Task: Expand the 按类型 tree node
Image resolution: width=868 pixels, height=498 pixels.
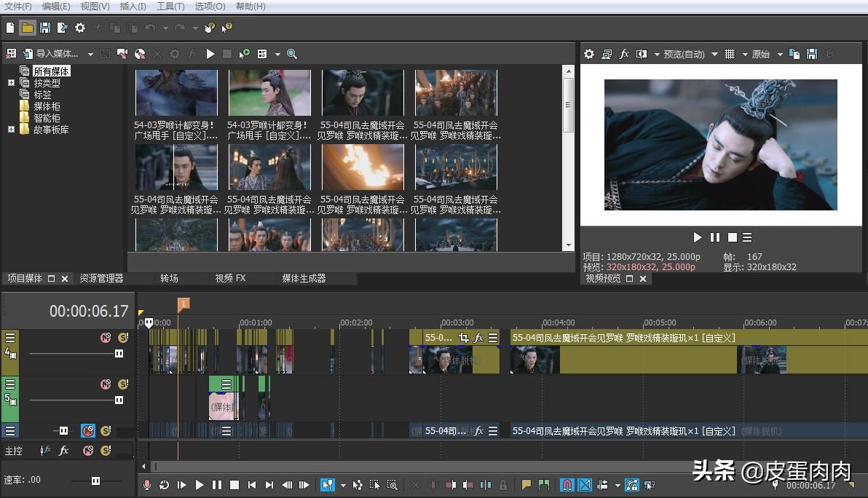Action: 11,83
